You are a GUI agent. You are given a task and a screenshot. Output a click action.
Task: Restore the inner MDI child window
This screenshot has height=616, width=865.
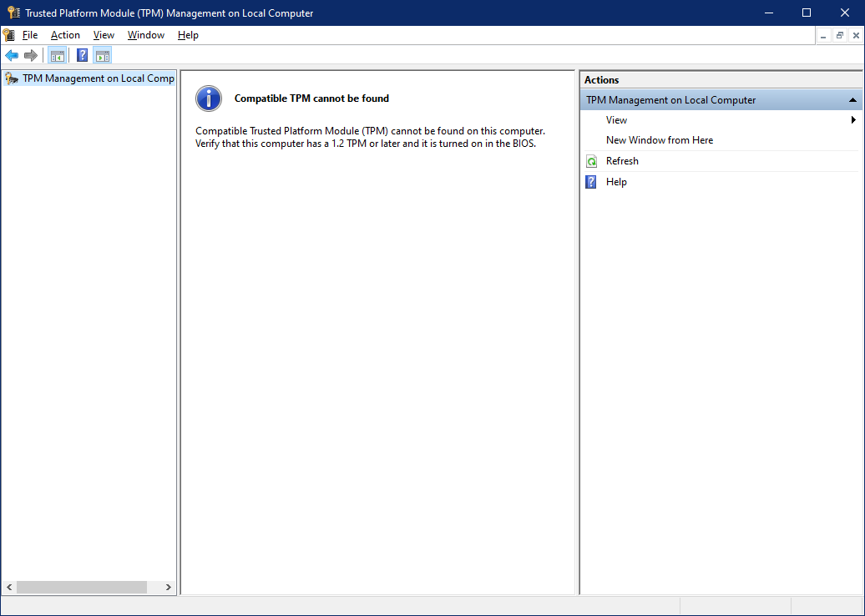(x=839, y=36)
